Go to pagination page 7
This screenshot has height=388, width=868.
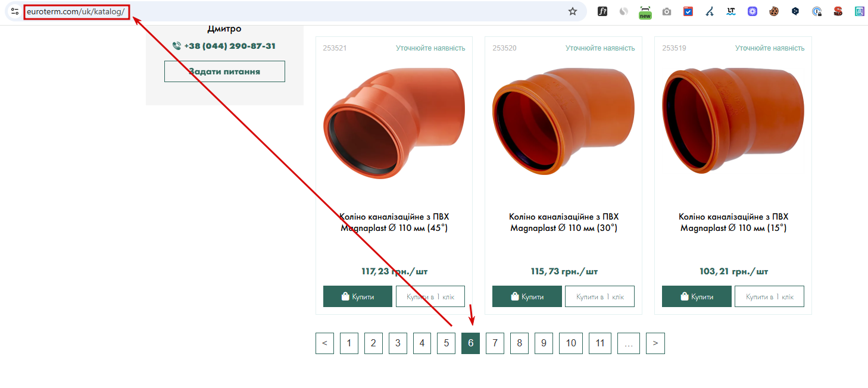(x=495, y=343)
